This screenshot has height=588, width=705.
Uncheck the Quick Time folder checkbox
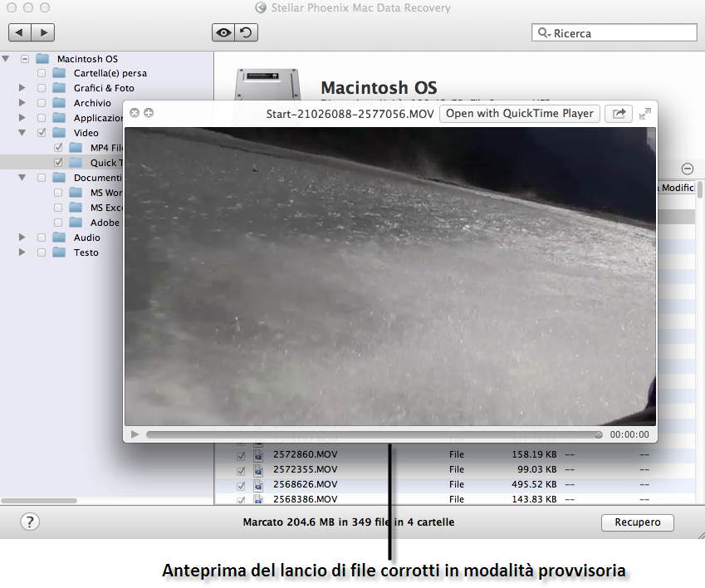(x=58, y=162)
